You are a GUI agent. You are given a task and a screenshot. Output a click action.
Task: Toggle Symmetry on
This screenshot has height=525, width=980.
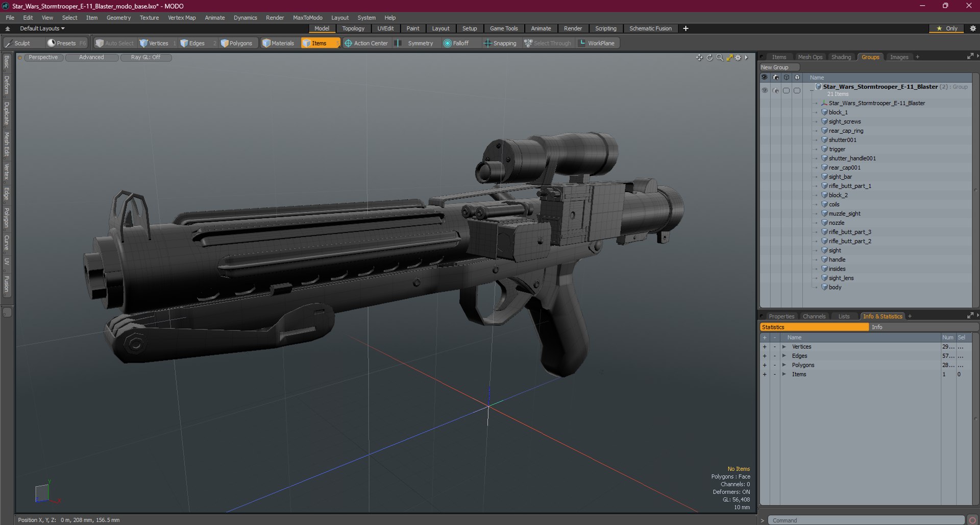(415, 43)
